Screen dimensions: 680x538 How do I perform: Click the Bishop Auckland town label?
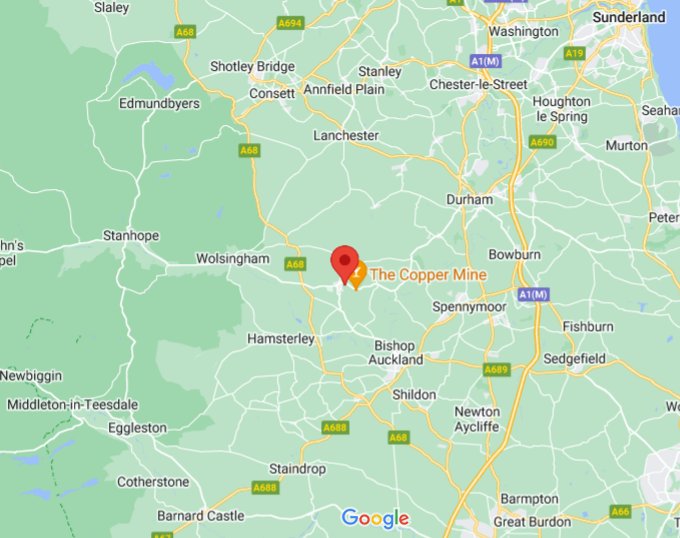tap(396, 352)
